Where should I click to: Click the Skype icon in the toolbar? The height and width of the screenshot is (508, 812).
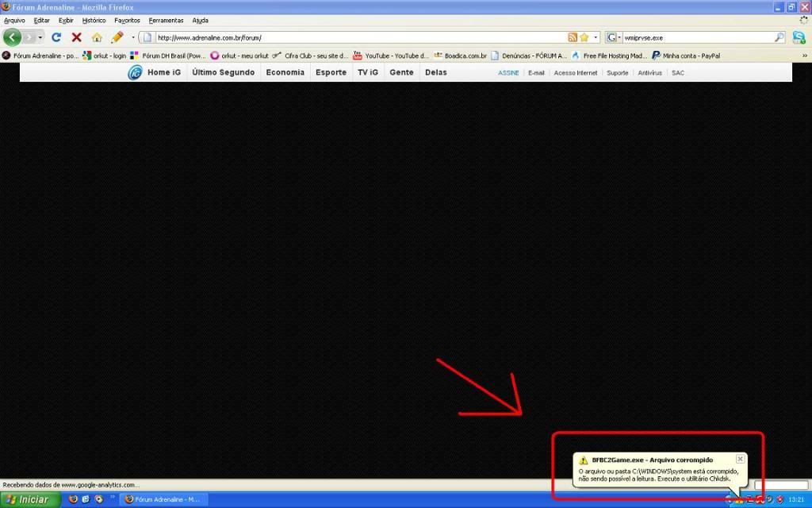click(799, 37)
